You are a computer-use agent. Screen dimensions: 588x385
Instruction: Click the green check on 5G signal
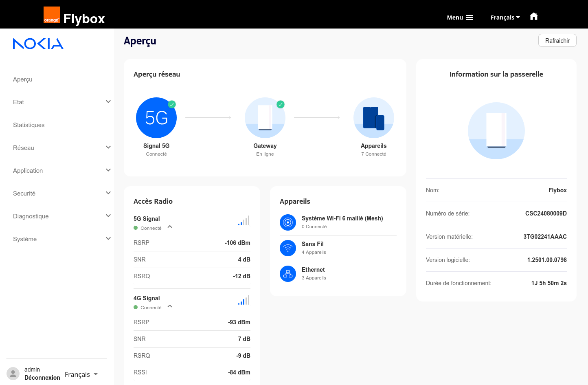[172, 104]
